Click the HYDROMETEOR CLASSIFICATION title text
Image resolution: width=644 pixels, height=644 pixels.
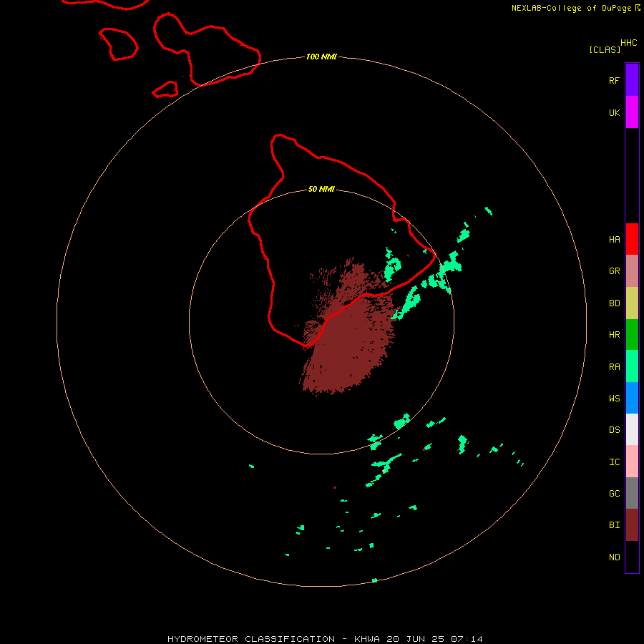tap(251, 639)
